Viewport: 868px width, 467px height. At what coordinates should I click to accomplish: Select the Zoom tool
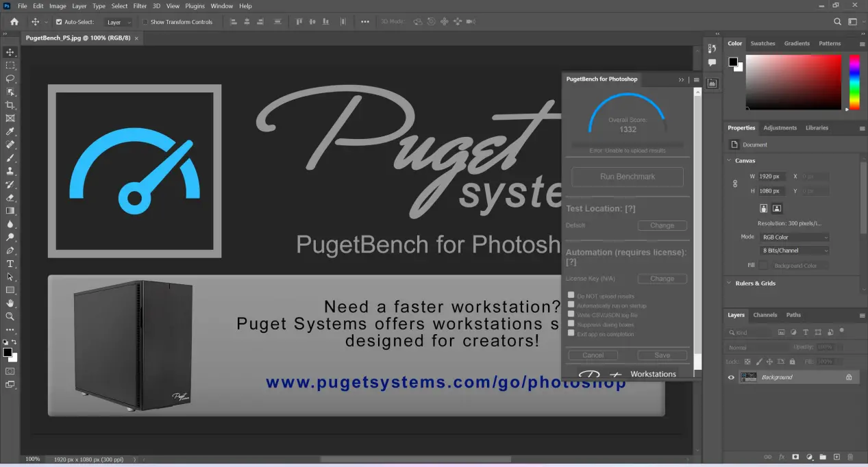pyautogui.click(x=10, y=316)
